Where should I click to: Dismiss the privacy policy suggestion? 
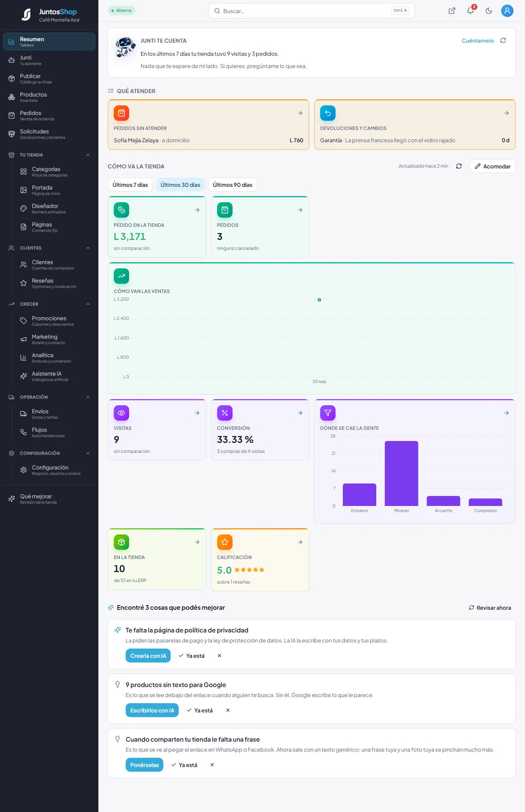coord(219,656)
